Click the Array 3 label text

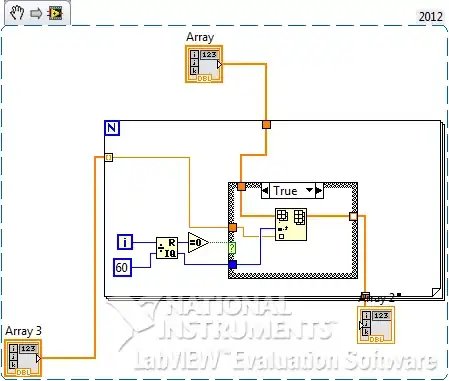pyautogui.click(x=23, y=331)
